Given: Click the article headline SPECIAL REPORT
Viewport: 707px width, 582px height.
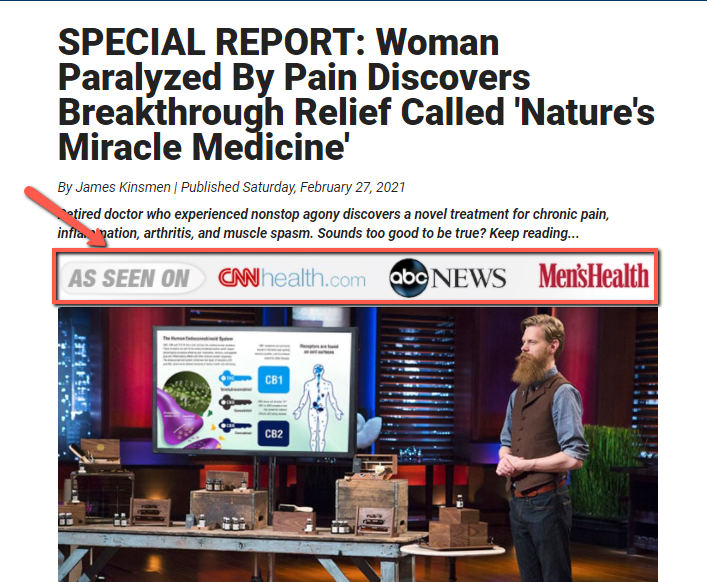Looking at the screenshot, I should coord(356,95).
